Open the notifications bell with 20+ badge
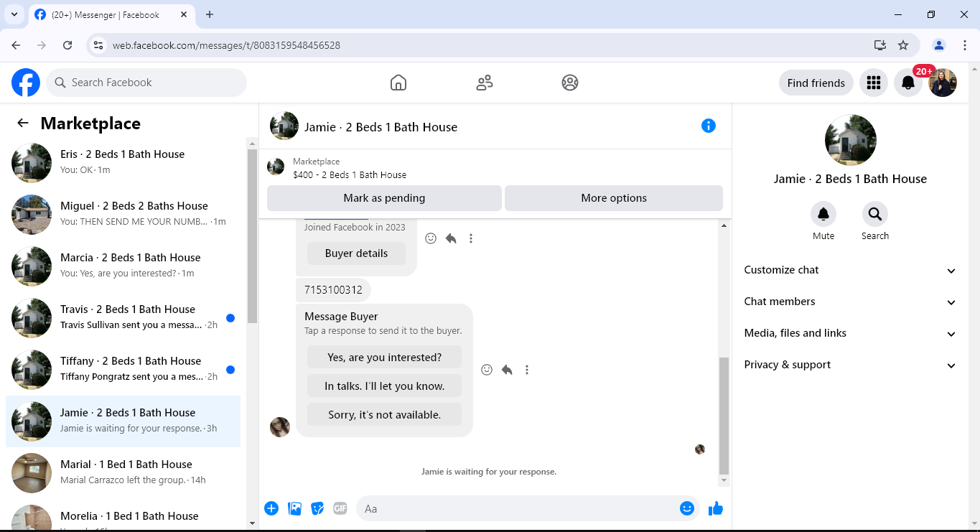 908,83
